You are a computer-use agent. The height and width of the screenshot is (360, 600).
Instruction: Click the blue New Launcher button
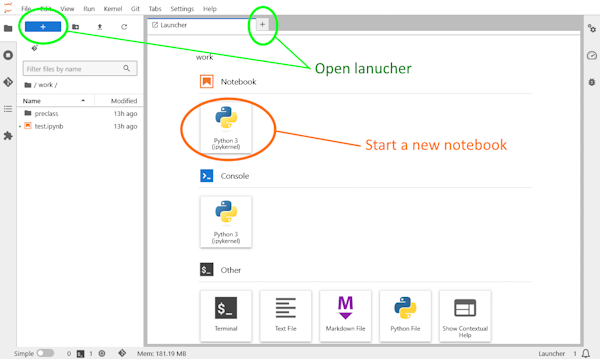tap(43, 27)
